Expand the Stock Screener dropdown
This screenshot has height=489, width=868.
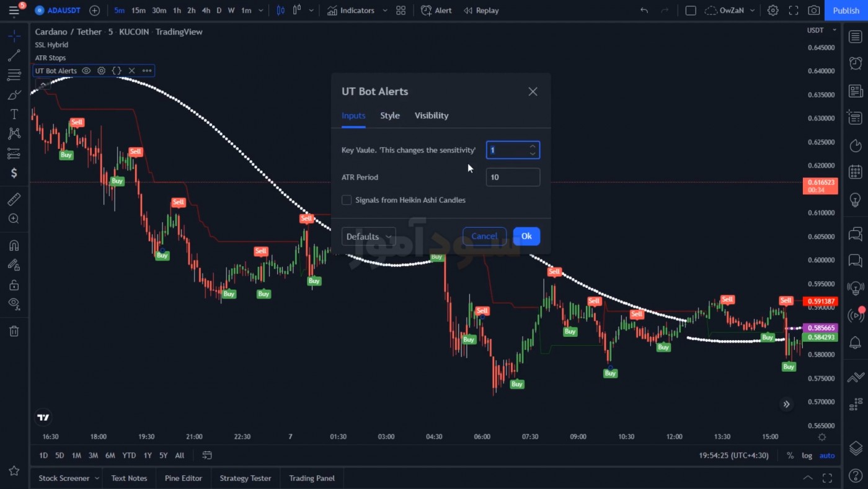pyautogui.click(x=97, y=478)
